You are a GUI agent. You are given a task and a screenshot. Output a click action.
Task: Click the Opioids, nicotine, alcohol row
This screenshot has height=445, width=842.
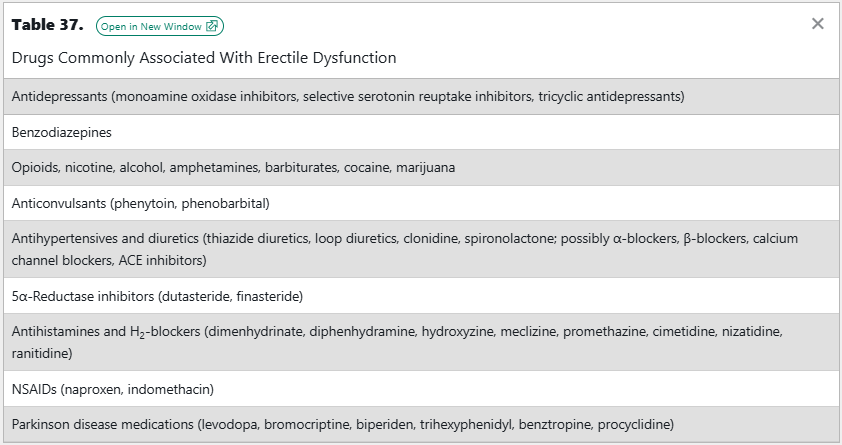click(233, 167)
